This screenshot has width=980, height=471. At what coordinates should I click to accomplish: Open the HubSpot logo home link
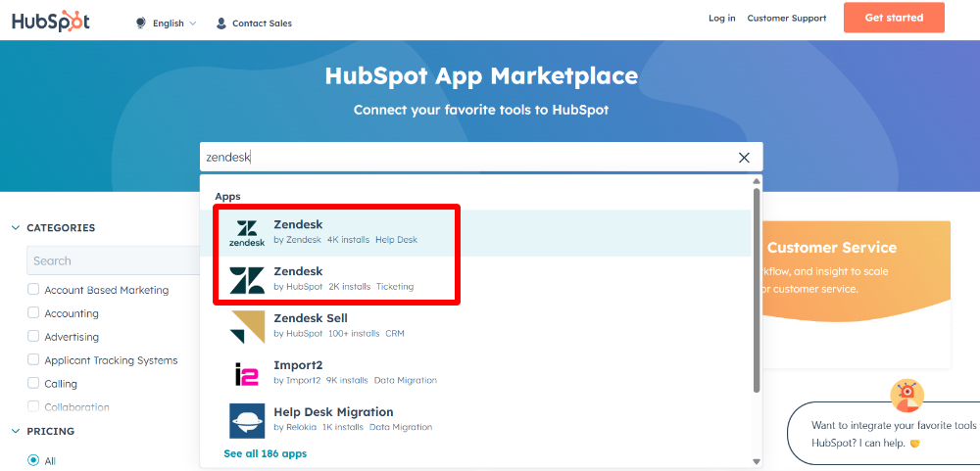51,21
